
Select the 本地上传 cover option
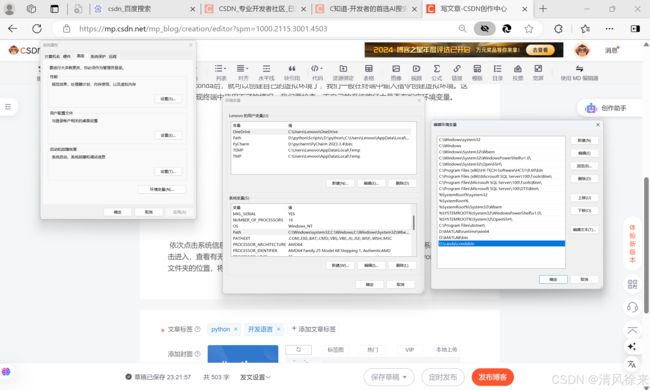coord(446,350)
